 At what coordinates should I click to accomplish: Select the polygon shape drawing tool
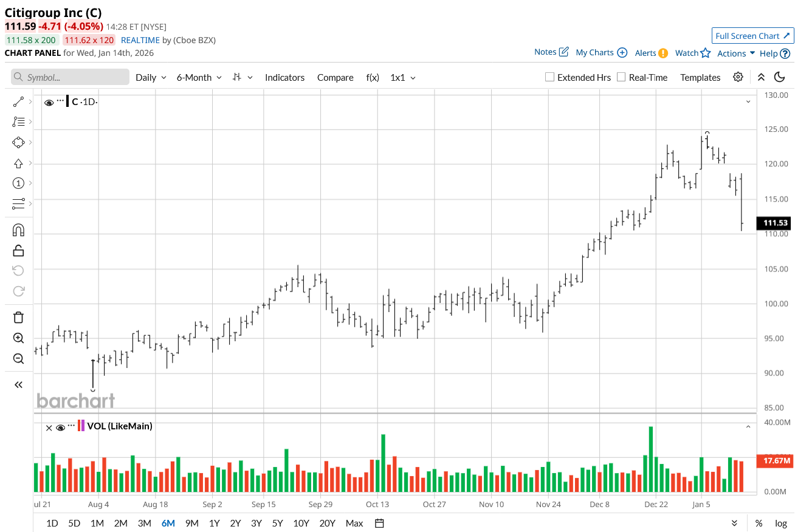18,142
